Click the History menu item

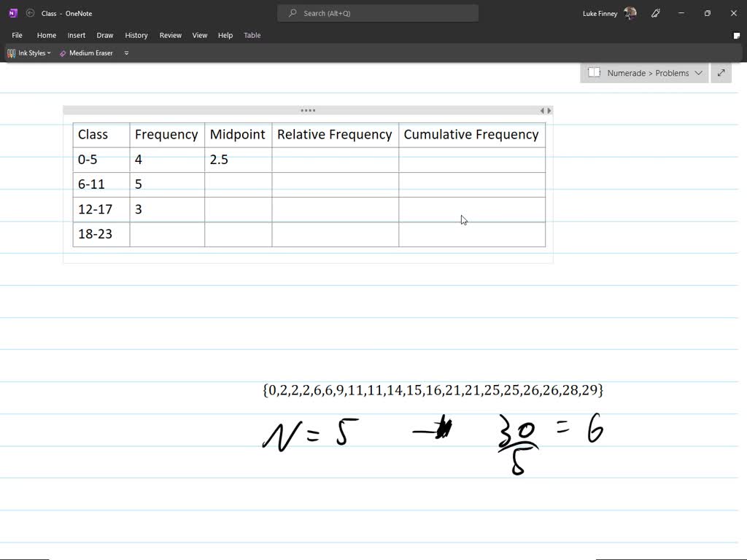click(x=136, y=35)
